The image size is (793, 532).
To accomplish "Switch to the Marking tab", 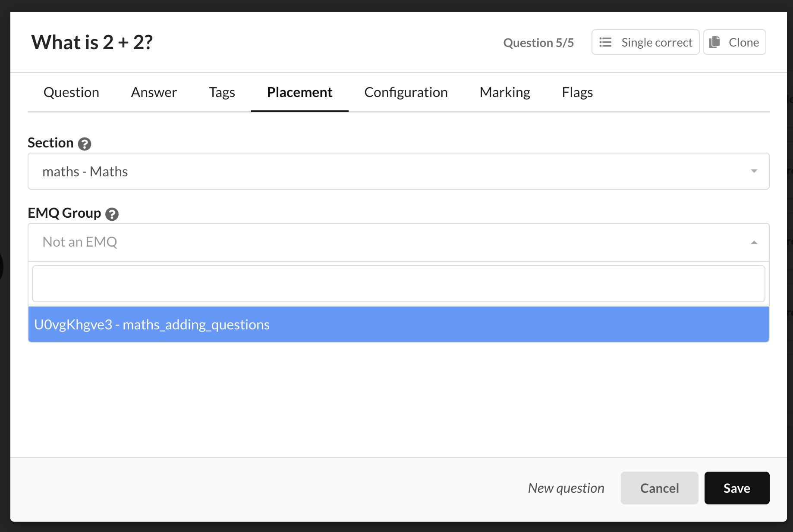I will point(504,92).
